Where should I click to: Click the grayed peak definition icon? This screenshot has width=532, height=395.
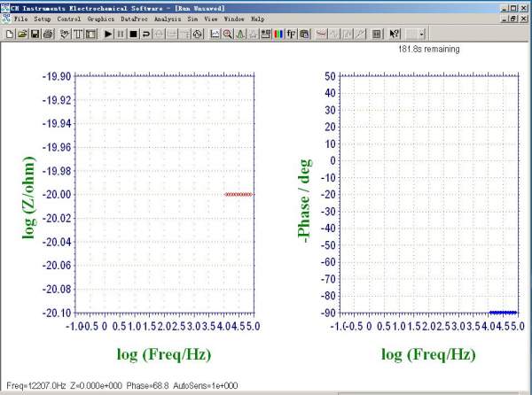pyautogui.click(x=253, y=34)
